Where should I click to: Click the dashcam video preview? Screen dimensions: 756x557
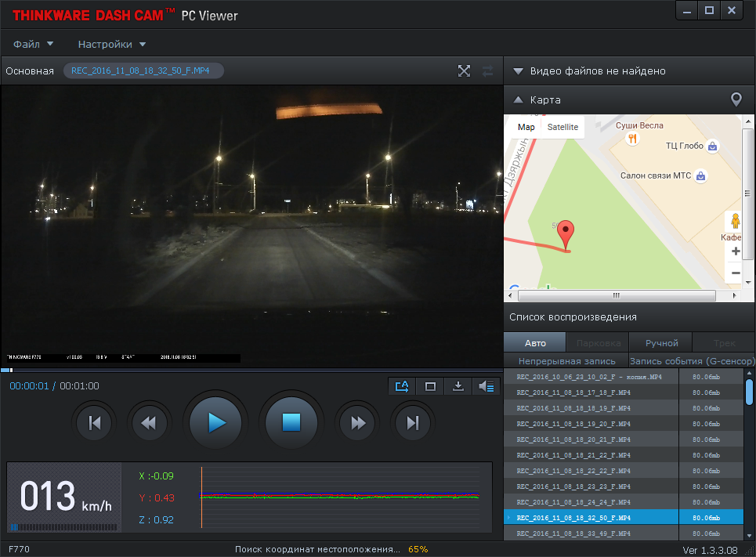[251, 226]
